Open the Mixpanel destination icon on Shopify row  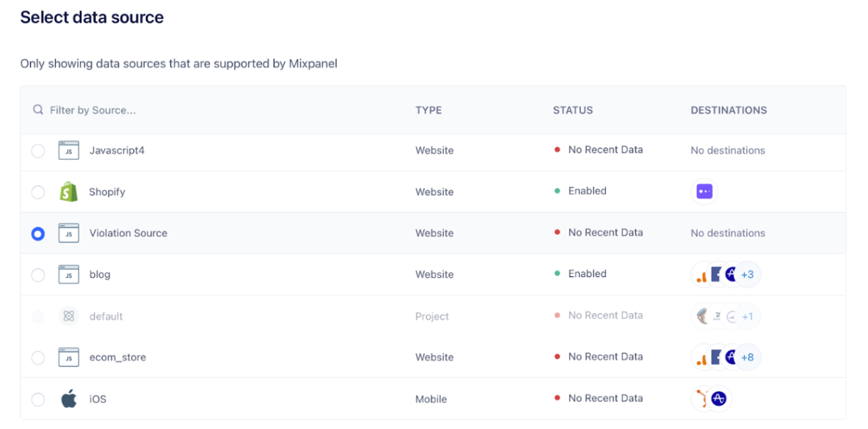point(704,191)
